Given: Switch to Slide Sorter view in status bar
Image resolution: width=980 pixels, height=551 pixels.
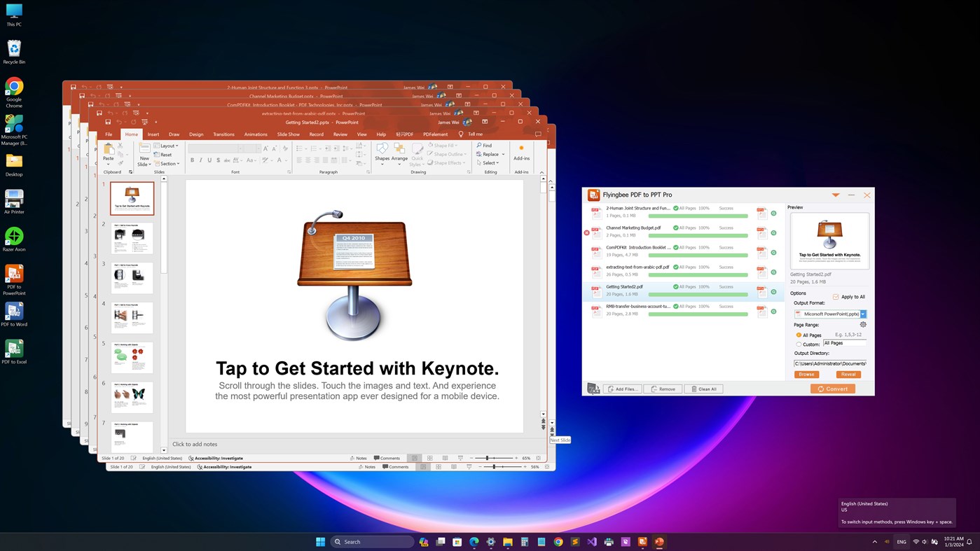Looking at the screenshot, I should coord(429,458).
